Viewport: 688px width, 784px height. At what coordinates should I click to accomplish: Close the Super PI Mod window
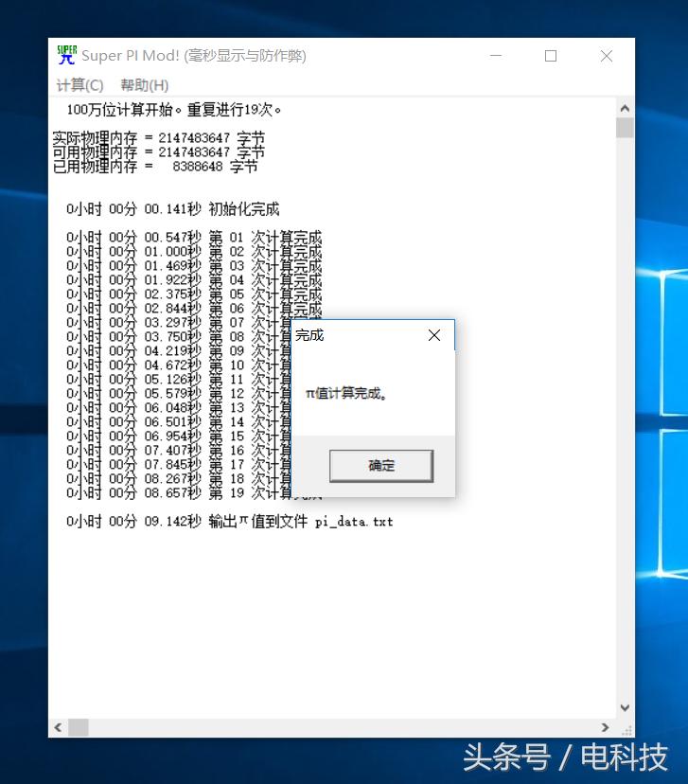point(607,56)
